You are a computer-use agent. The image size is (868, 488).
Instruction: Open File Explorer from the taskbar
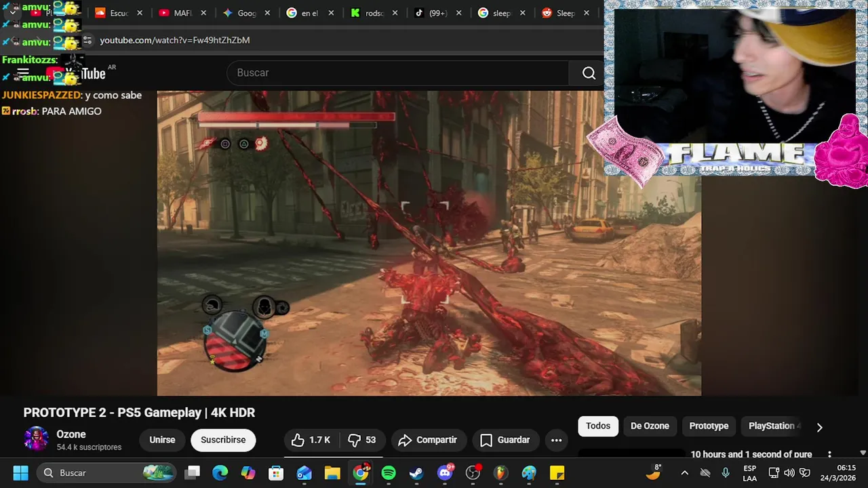(x=332, y=472)
